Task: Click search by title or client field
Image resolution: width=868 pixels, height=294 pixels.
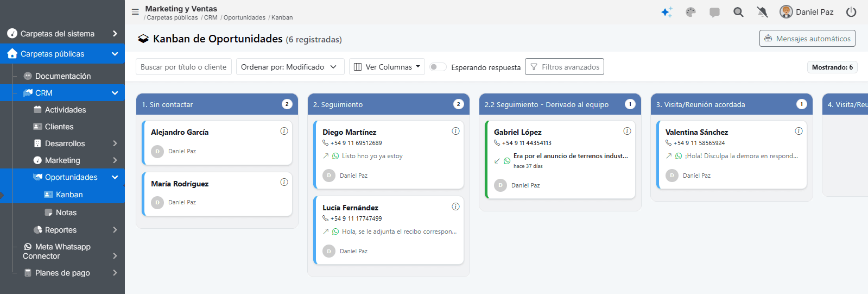Action: tap(183, 67)
